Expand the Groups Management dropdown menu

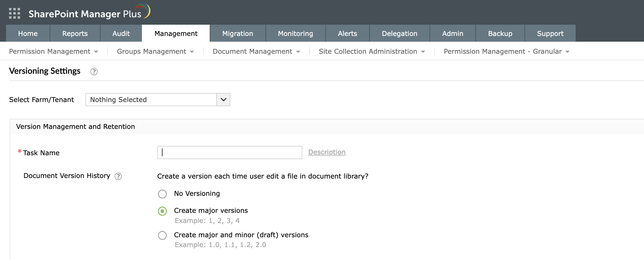click(x=155, y=51)
